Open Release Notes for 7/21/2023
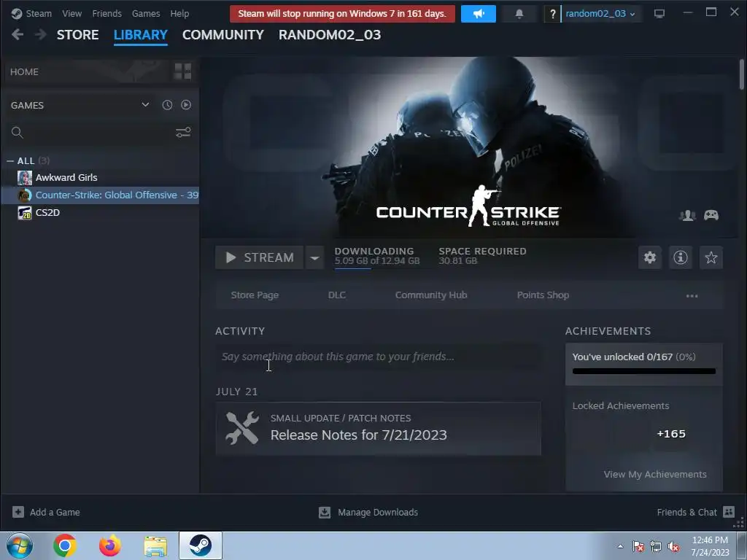The width and height of the screenshot is (747, 560). [359, 435]
